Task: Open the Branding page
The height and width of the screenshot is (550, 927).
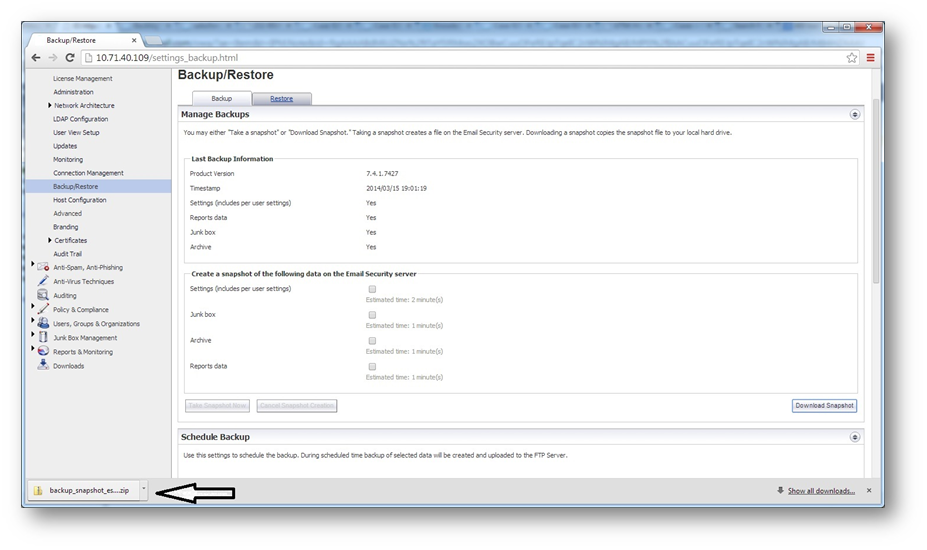Action: click(x=66, y=227)
